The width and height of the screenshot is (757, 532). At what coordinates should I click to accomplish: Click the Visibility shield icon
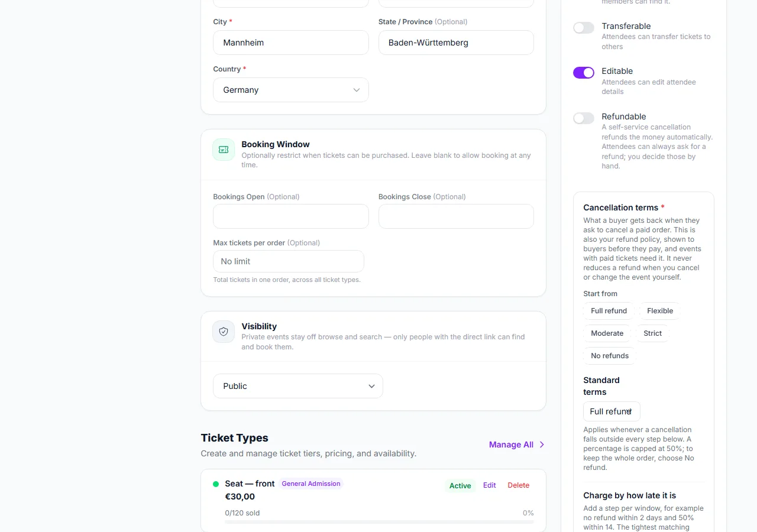[224, 332]
